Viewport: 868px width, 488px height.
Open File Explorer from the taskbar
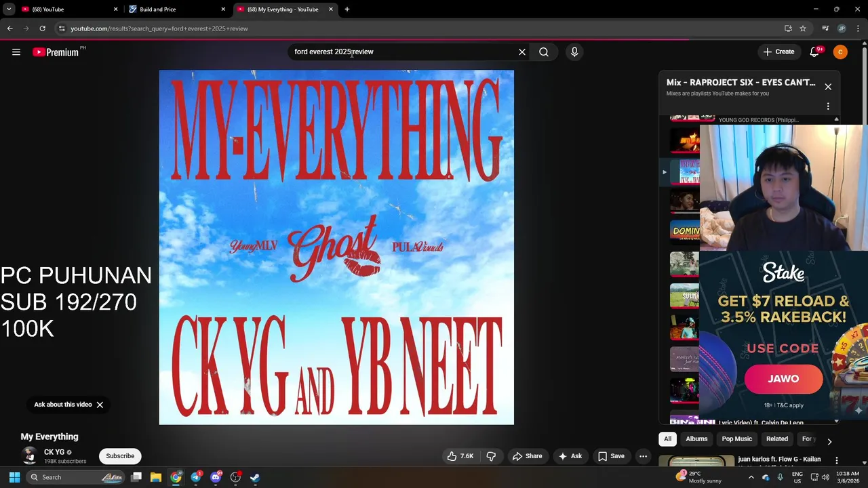click(x=156, y=477)
